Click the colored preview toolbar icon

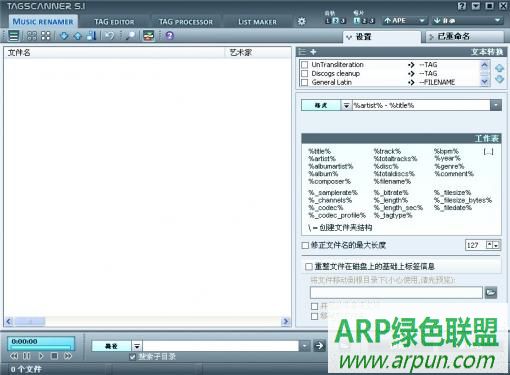tap(149, 36)
